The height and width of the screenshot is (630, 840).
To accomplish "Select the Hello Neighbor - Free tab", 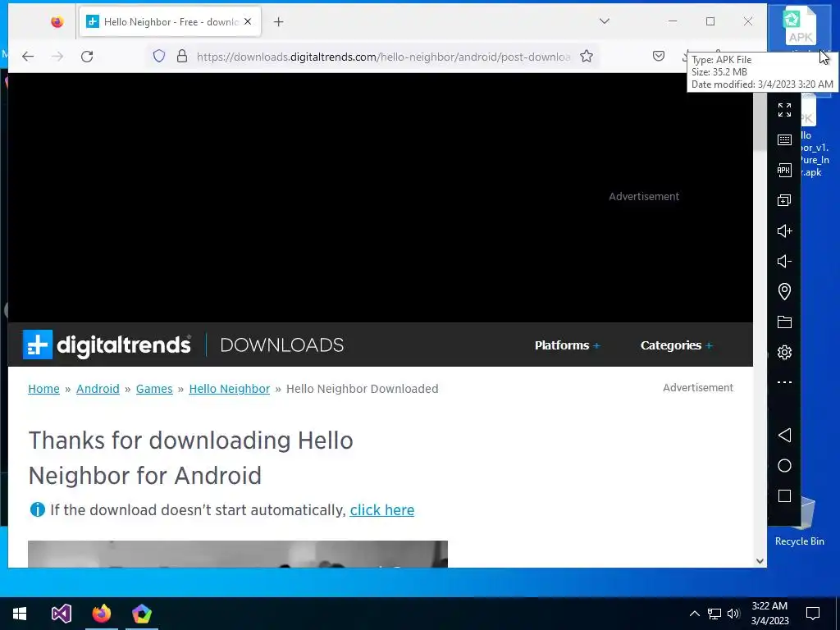I will (170, 22).
